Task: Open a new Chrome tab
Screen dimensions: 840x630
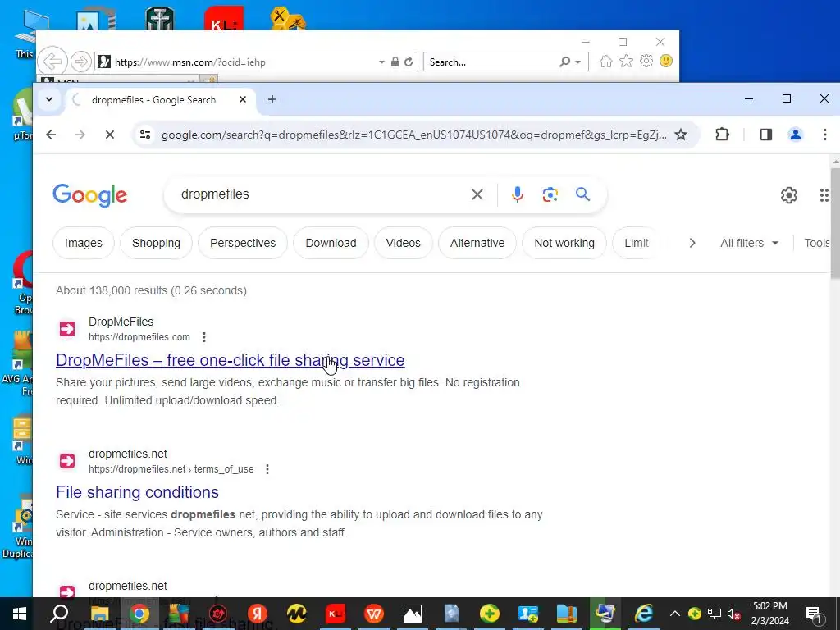Action: [272, 99]
